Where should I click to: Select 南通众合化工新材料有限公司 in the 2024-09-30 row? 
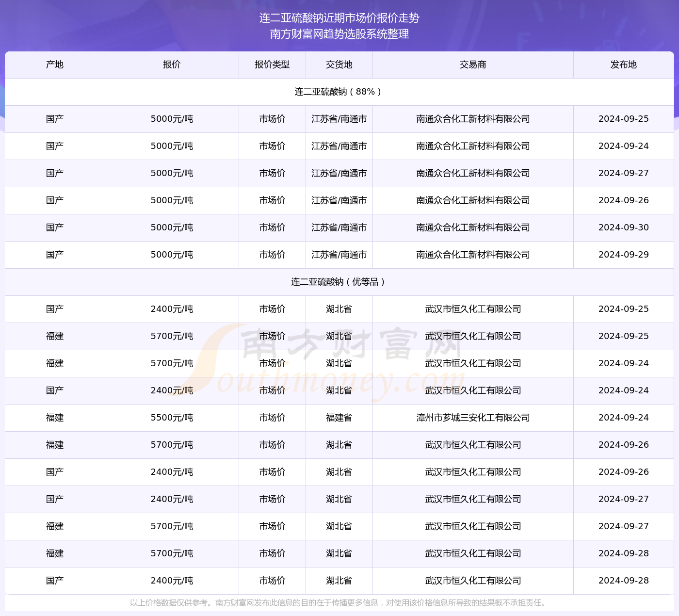pyautogui.click(x=473, y=227)
